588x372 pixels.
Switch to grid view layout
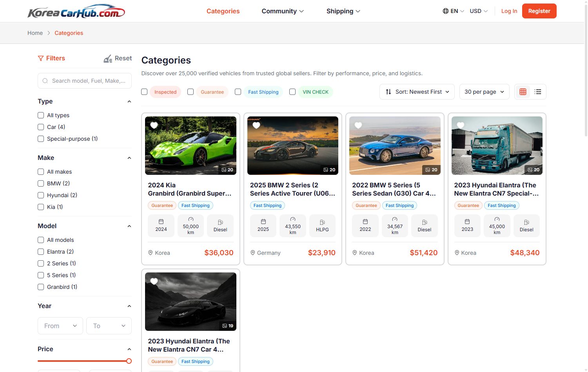click(x=523, y=92)
